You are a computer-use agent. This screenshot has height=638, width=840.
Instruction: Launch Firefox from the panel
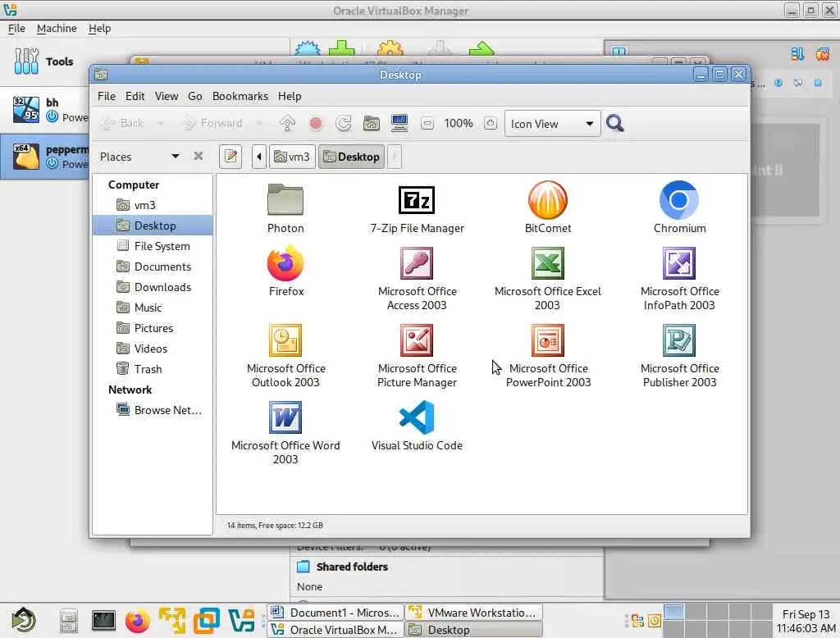pyautogui.click(x=137, y=621)
